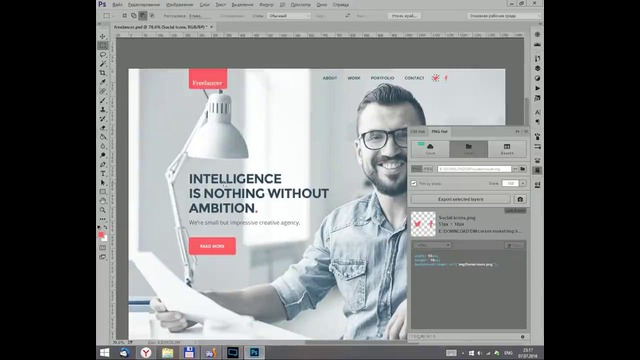Click the export path input field

[474, 169]
